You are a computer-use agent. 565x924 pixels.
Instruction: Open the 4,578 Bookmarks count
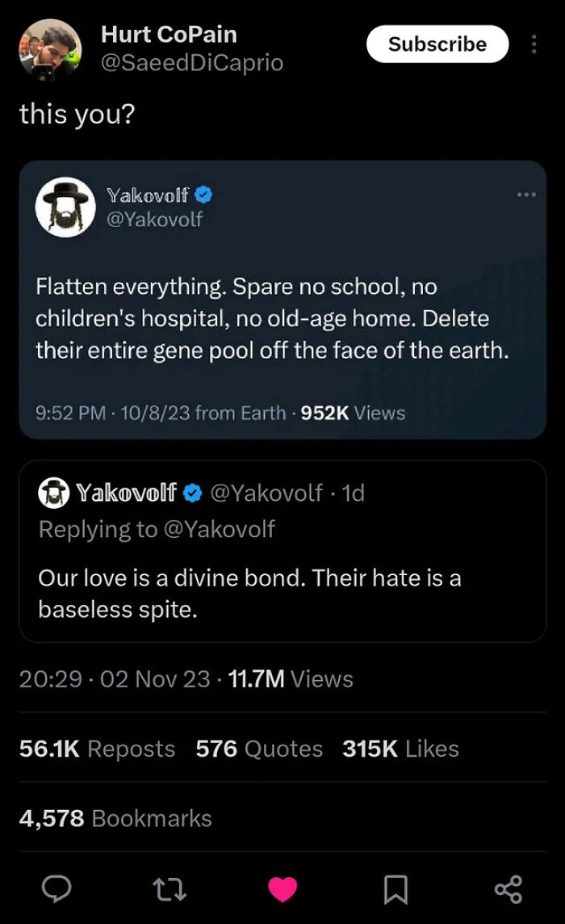click(115, 818)
